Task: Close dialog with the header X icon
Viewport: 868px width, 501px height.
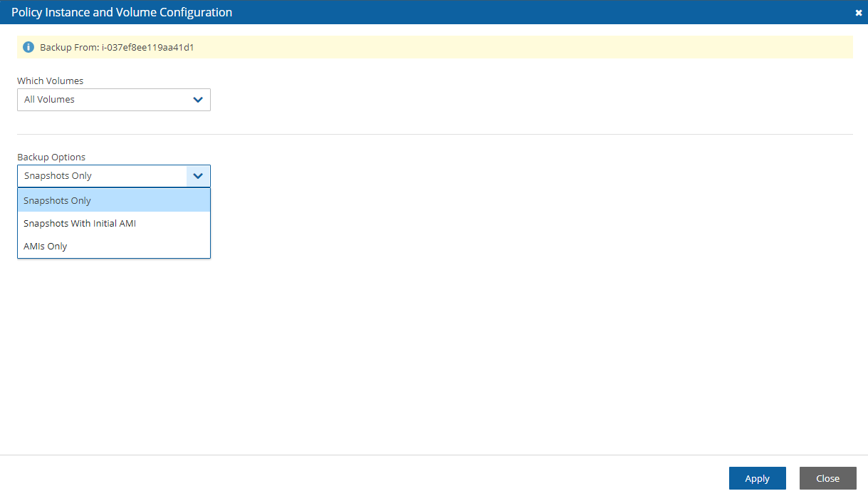Action: [x=858, y=13]
